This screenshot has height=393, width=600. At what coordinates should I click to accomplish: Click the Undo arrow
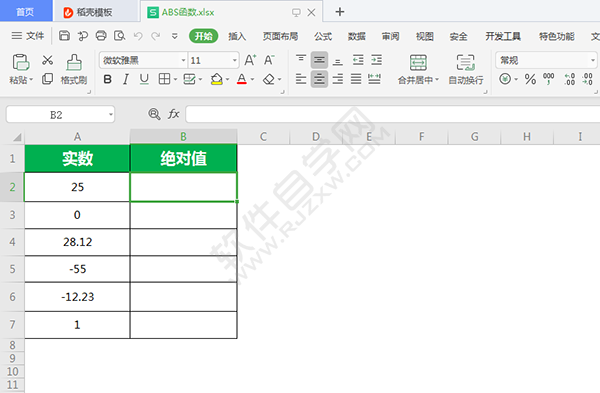138,36
